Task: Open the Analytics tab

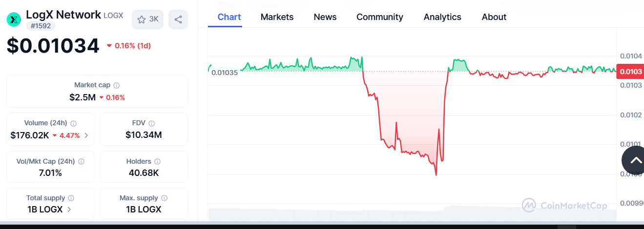Action: coord(442,17)
